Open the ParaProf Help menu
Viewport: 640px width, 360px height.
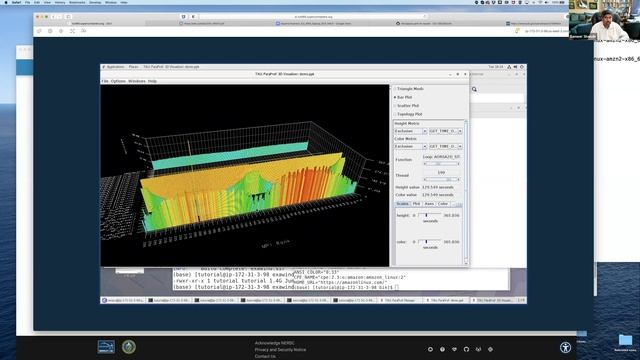pyautogui.click(x=152, y=81)
